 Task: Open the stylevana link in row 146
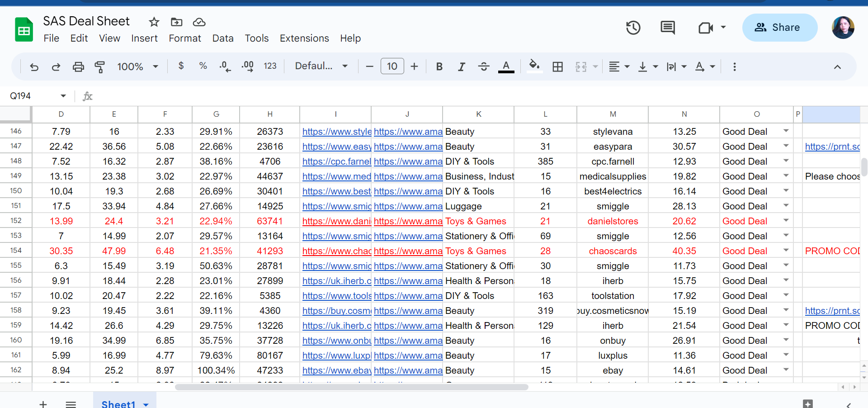pos(337,132)
